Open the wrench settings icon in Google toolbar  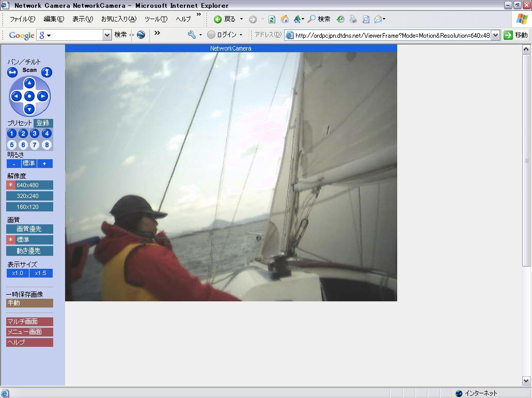192,35
